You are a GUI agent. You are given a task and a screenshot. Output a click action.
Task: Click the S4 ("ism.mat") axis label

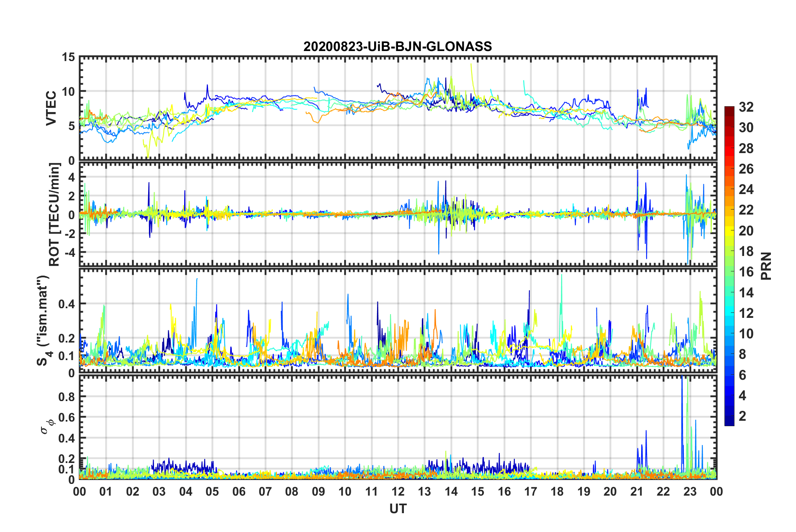point(44,320)
